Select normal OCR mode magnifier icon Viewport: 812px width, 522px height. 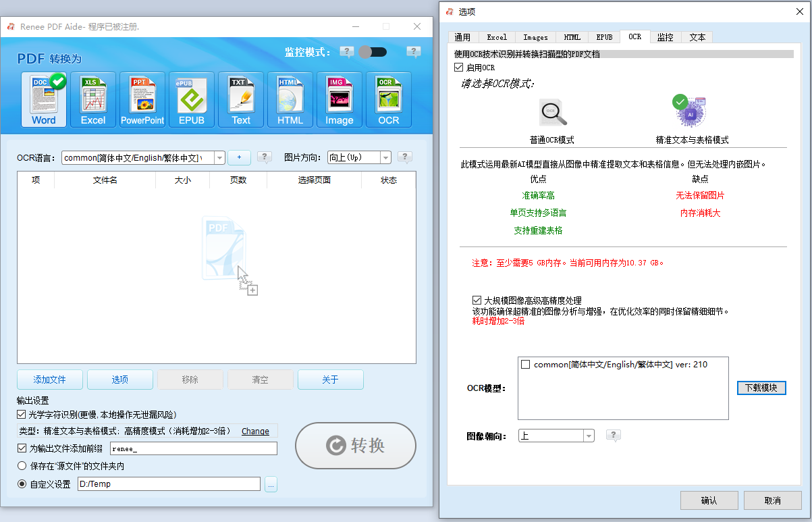point(552,112)
